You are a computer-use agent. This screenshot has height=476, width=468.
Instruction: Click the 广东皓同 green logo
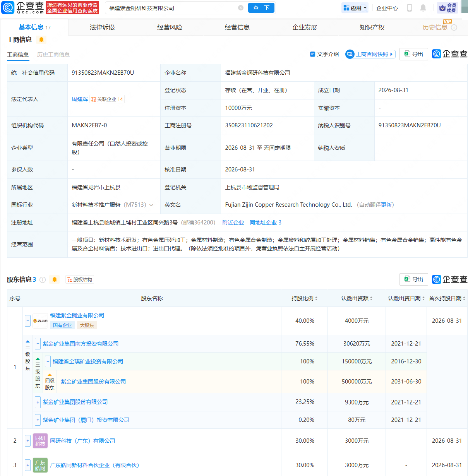coord(40,465)
